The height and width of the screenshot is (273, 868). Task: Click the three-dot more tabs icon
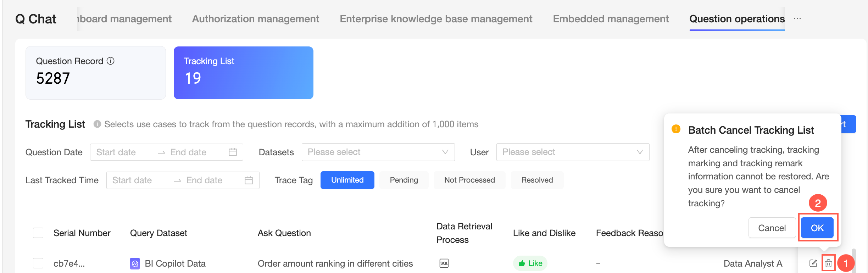pos(797,19)
